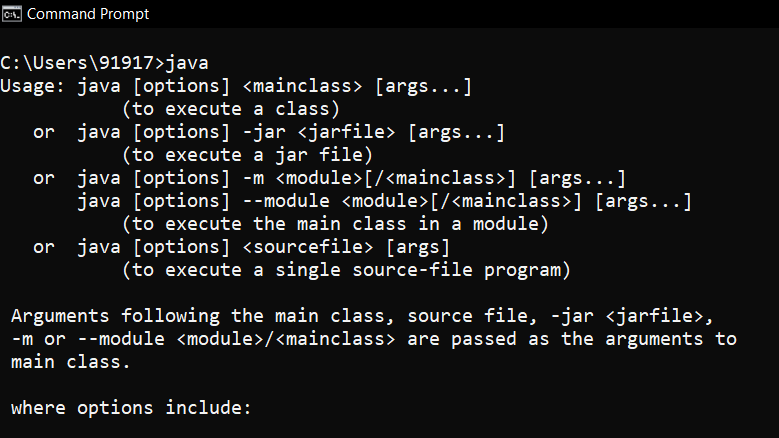
Task: Click the text "(to execute a class)"
Action: [x=229, y=109]
